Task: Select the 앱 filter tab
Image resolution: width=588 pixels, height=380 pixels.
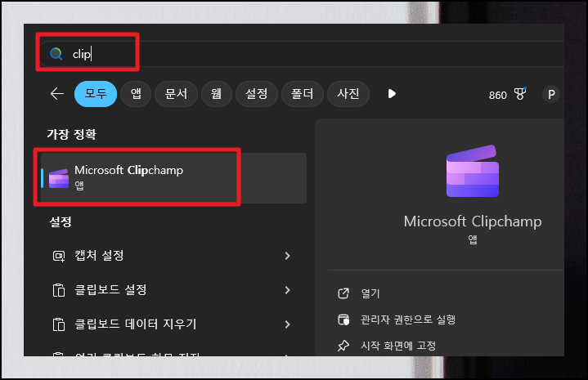Action: tap(136, 94)
